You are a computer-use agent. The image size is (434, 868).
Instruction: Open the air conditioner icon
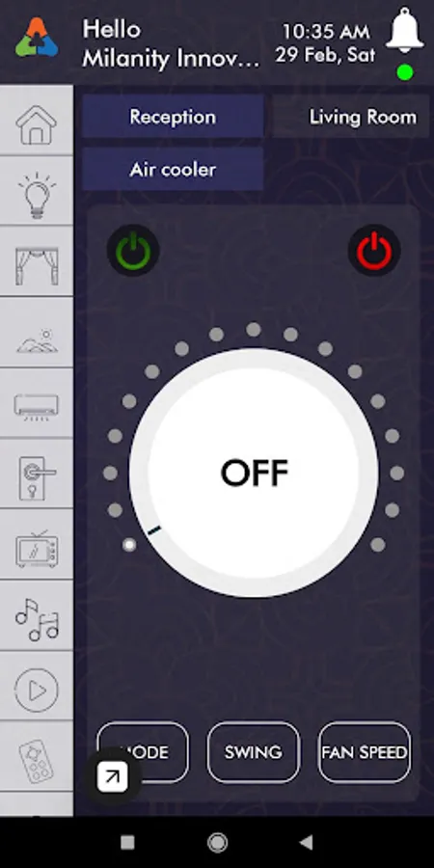coord(36,407)
